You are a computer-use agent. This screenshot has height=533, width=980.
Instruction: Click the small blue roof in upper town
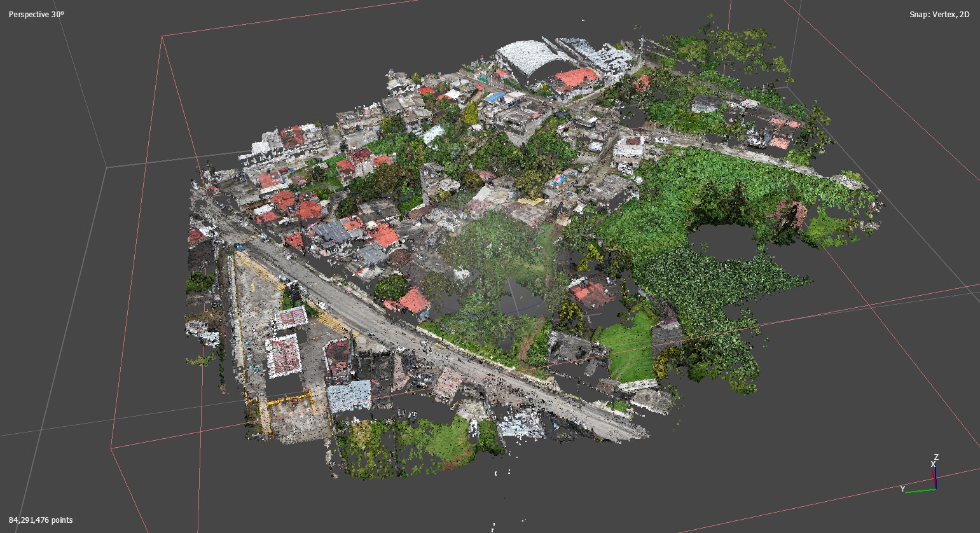(495, 97)
